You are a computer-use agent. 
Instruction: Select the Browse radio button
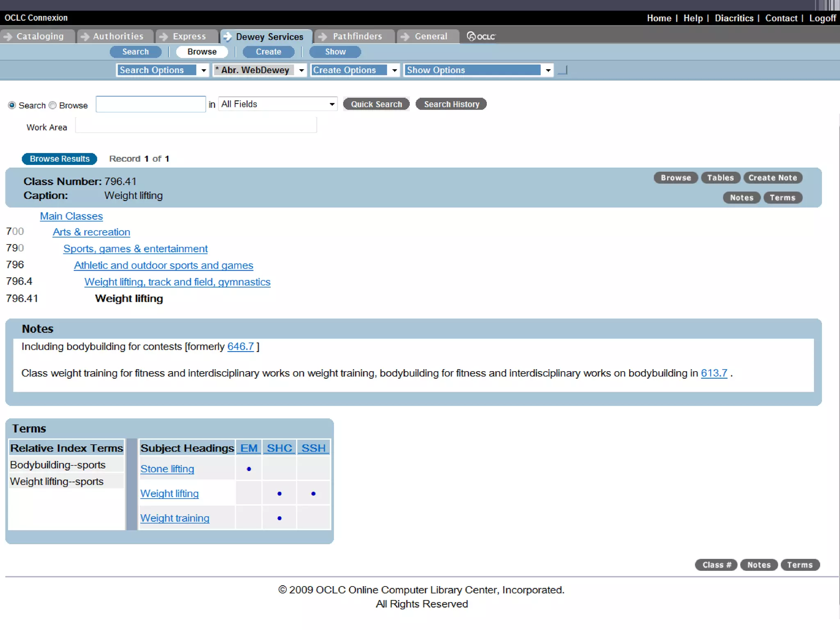[52, 105]
